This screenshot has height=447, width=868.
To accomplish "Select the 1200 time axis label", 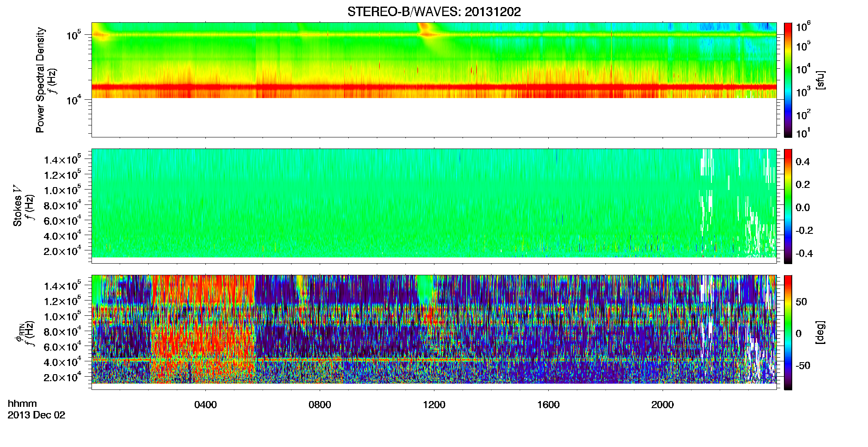I will coord(434,405).
